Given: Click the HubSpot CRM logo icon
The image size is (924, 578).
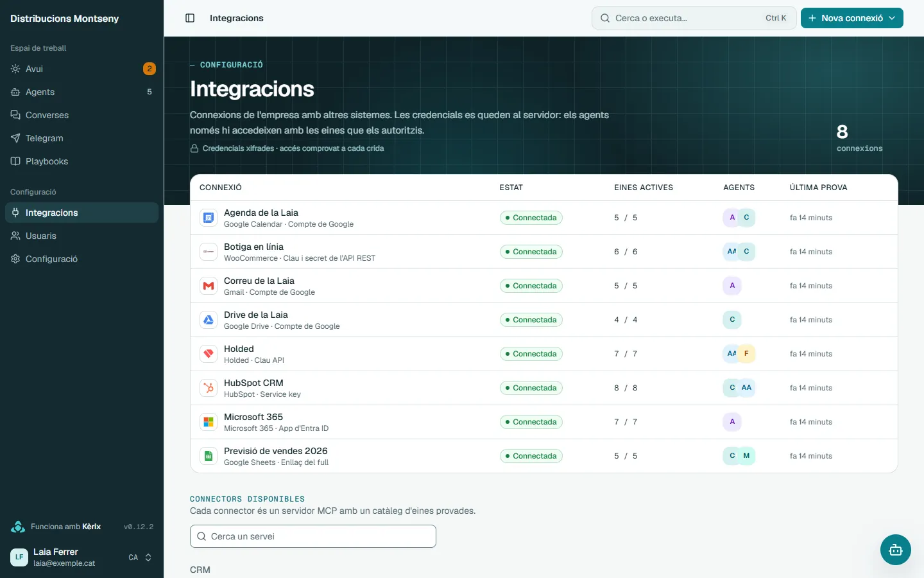Looking at the screenshot, I should click(209, 388).
